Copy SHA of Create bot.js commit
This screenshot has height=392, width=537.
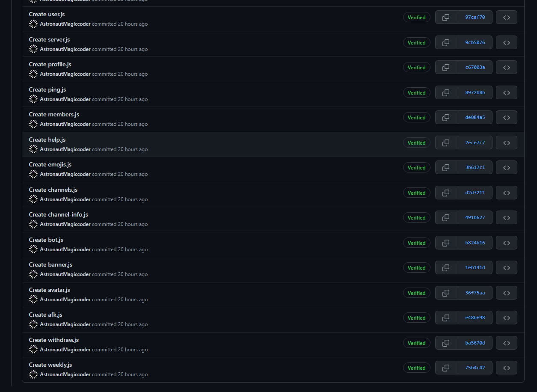click(446, 243)
